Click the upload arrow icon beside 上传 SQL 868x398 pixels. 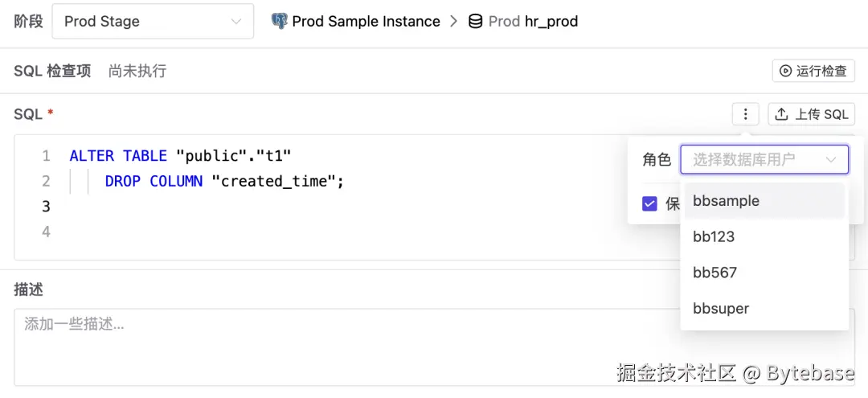pyautogui.click(x=781, y=114)
